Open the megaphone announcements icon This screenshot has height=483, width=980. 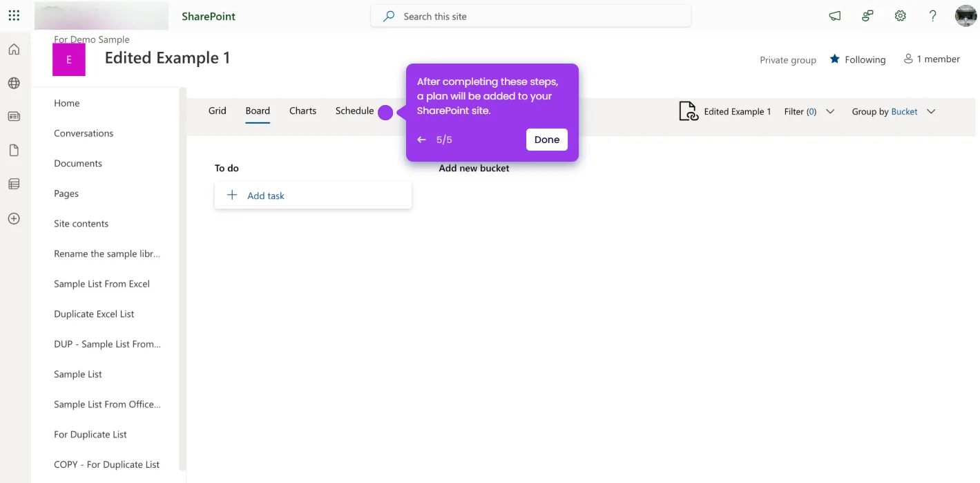coord(835,16)
